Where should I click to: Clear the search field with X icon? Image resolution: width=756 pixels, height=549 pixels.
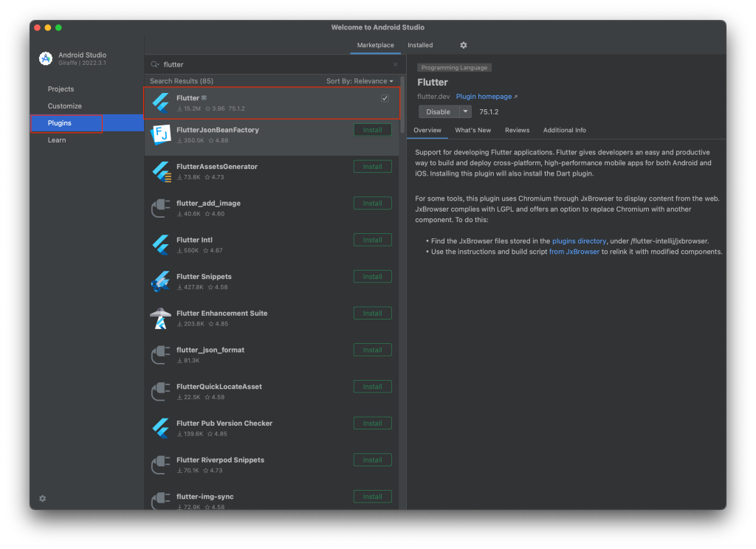pos(395,65)
